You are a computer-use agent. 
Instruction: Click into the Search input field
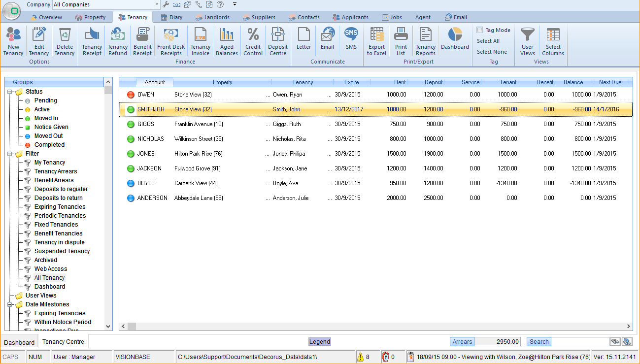point(580,342)
